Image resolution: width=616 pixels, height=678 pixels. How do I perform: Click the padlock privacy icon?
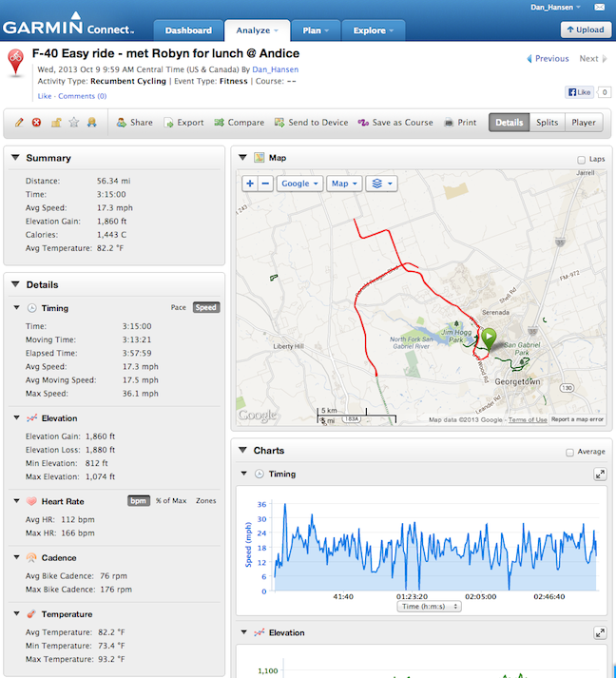click(56, 123)
